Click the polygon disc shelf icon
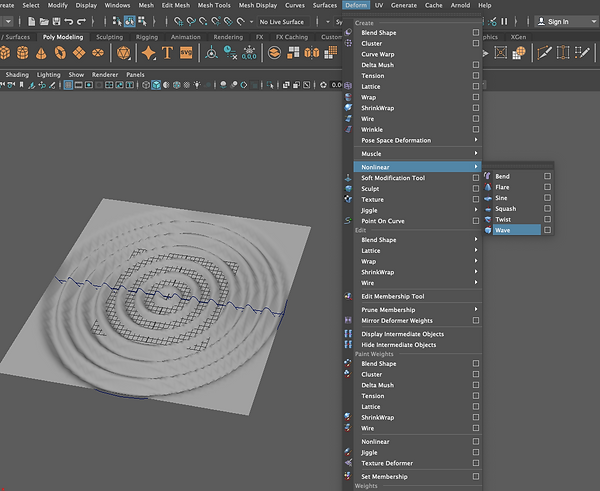The image size is (600, 491). 98,52
